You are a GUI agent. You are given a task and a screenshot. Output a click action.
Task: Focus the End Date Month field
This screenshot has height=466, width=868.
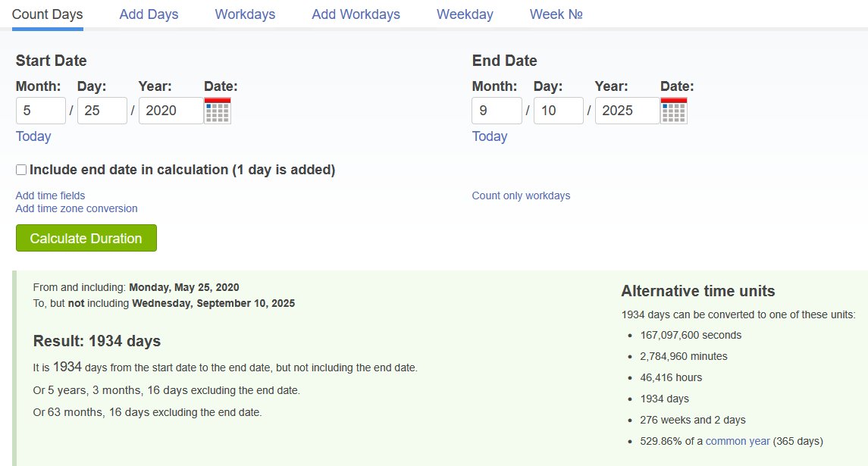tap(497, 111)
